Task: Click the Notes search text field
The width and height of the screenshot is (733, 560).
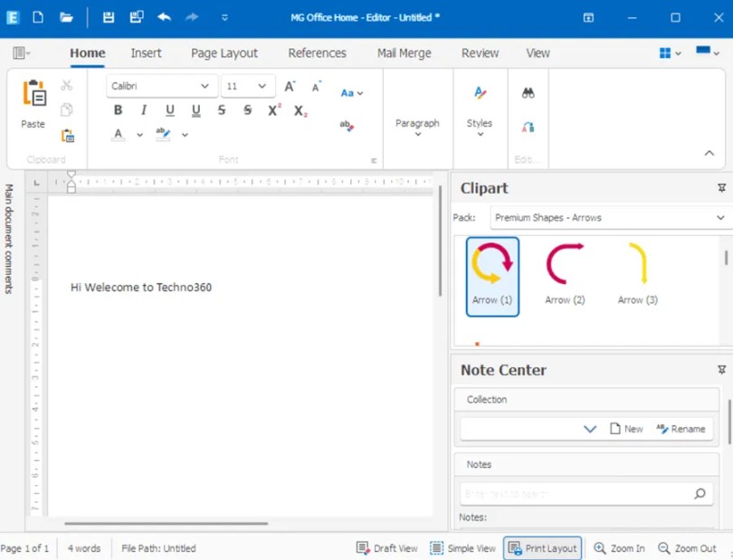Action: point(586,494)
